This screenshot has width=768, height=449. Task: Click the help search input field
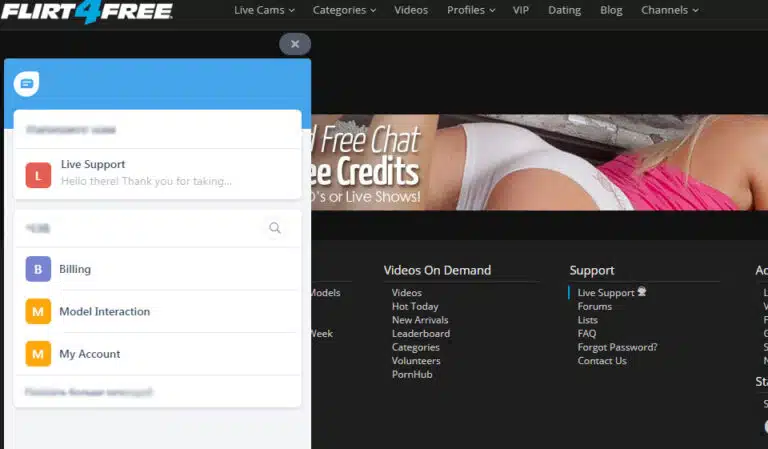point(140,228)
